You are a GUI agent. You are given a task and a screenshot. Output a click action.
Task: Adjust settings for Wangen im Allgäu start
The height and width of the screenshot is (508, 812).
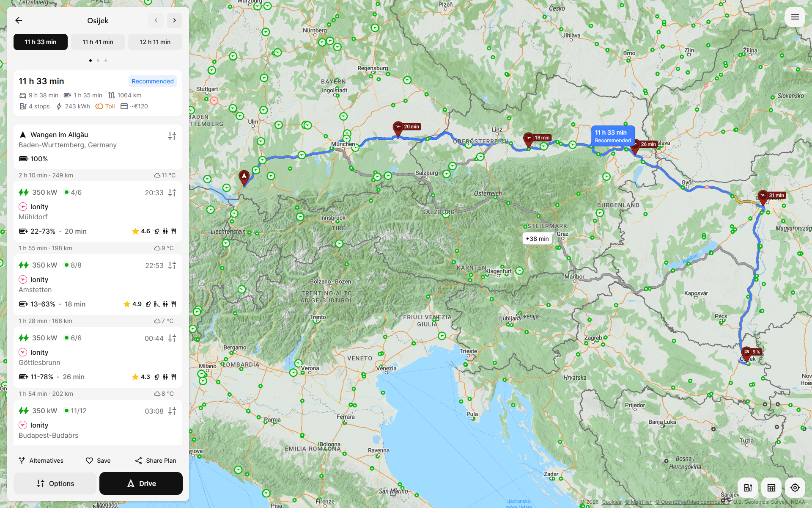(x=172, y=136)
